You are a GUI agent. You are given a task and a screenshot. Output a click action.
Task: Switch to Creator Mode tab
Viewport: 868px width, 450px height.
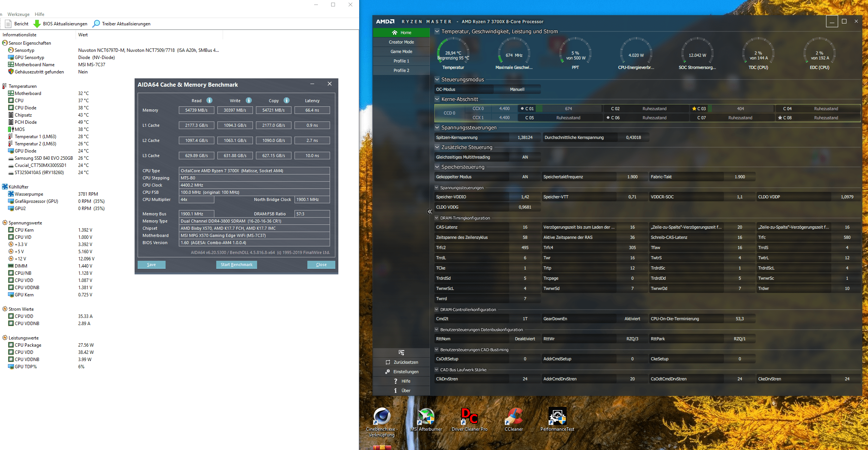(x=401, y=42)
